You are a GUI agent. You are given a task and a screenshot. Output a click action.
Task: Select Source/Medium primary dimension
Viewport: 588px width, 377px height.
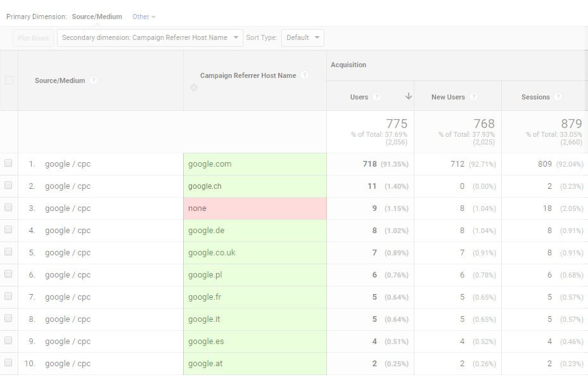click(97, 16)
